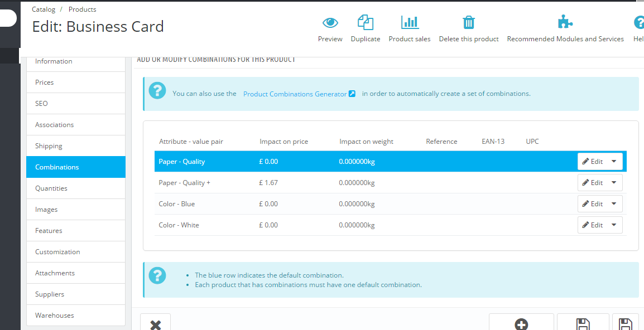Open the Customization tab
The width and height of the screenshot is (644, 330).
tap(75, 252)
